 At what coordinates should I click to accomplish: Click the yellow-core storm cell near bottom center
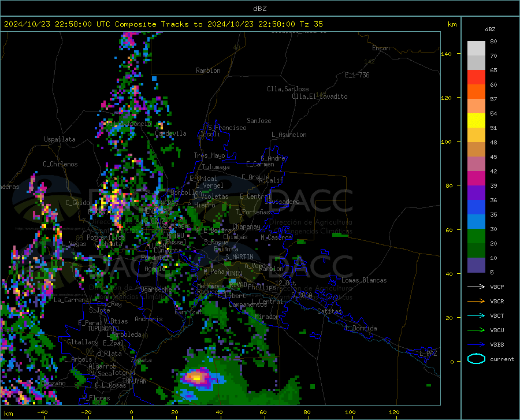(196, 377)
